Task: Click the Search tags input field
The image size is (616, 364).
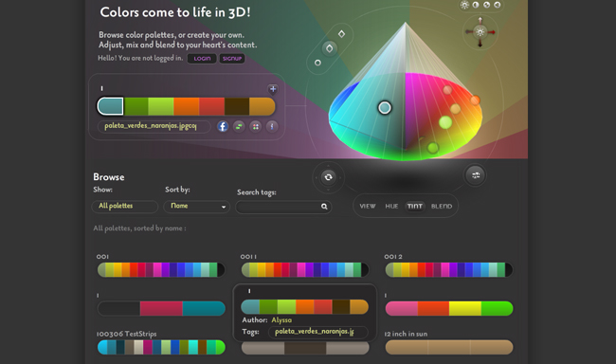Action: (283, 207)
